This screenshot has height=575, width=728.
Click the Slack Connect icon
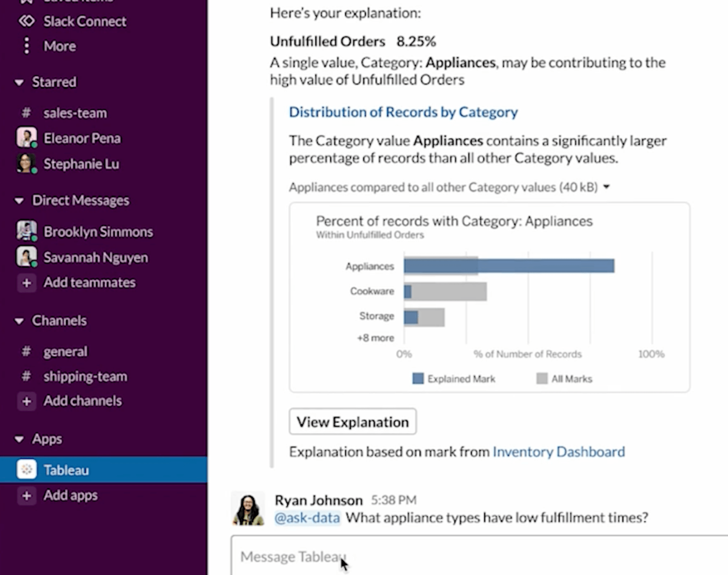point(26,21)
